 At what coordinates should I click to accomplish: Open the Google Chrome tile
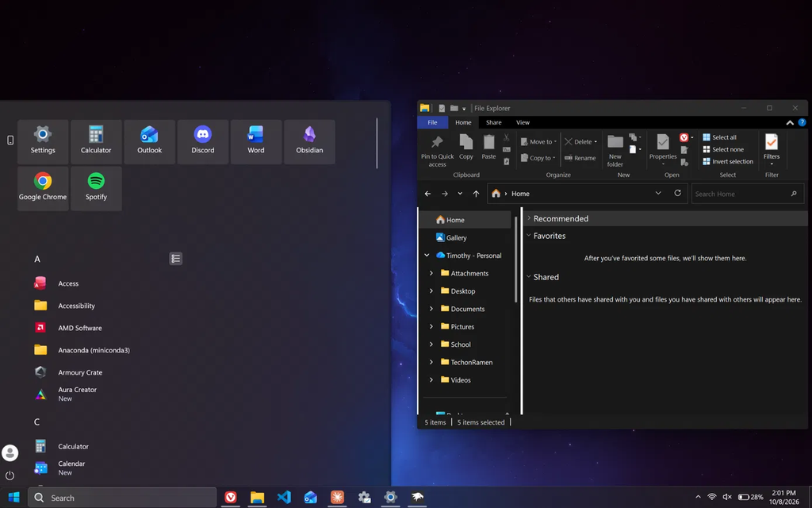43,188
